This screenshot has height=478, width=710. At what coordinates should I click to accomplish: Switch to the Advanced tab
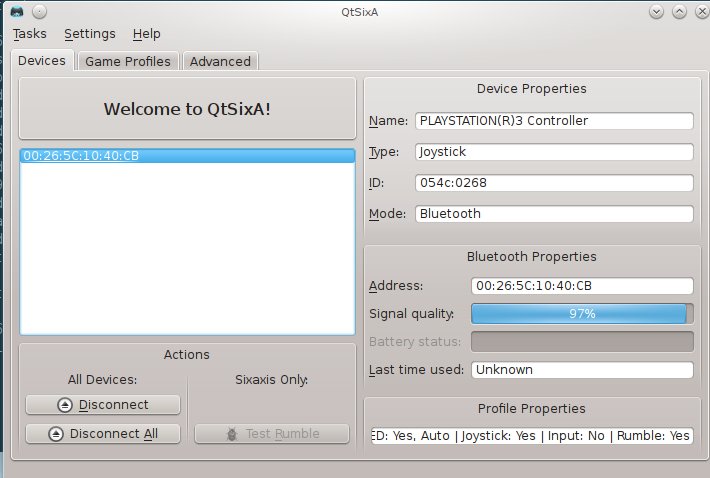(x=220, y=61)
